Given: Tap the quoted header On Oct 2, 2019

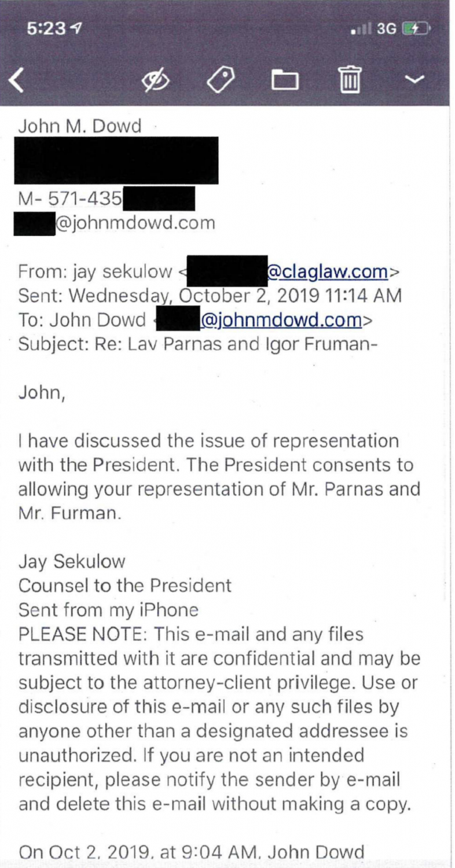Looking at the screenshot, I should pyautogui.click(x=191, y=852).
